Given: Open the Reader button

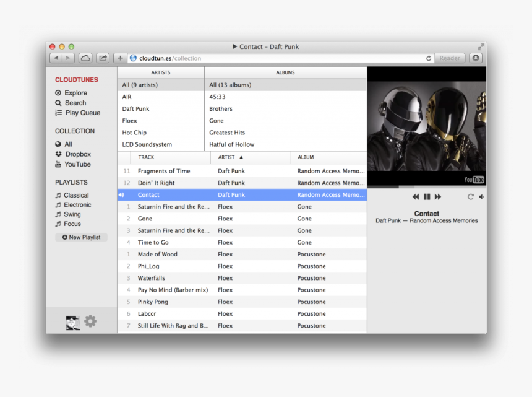Looking at the screenshot, I should (450, 58).
